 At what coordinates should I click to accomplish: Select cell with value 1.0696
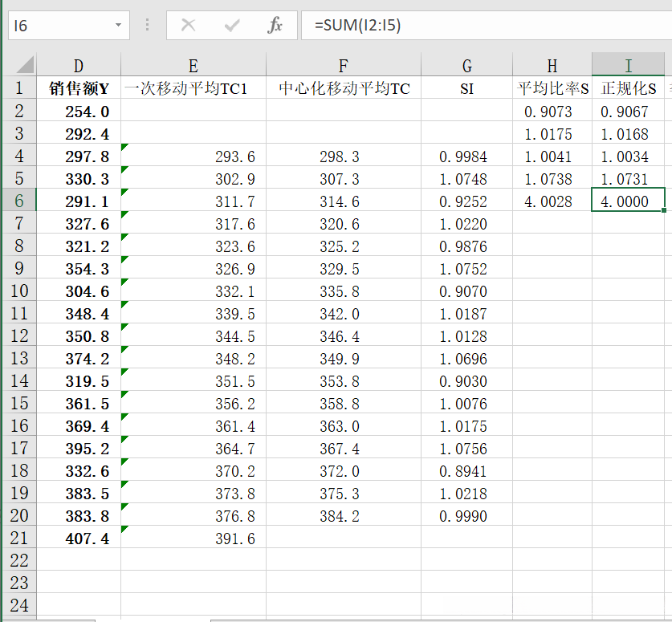(x=466, y=359)
